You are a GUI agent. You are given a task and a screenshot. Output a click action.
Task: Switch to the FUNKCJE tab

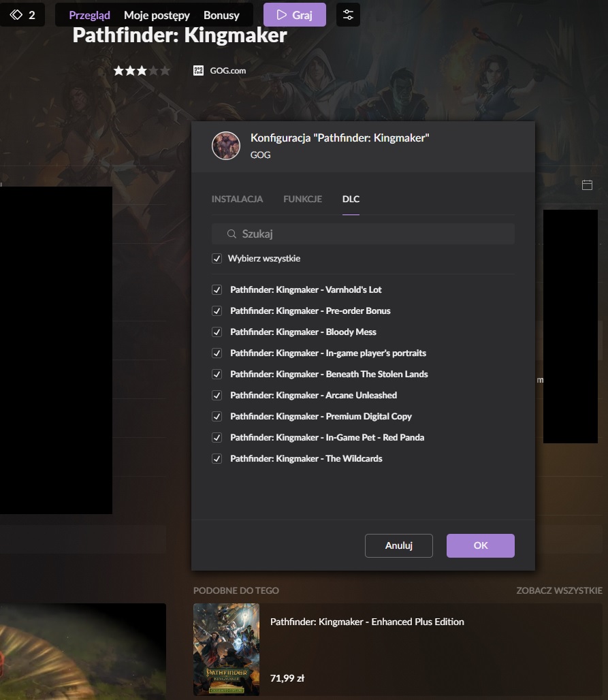303,199
